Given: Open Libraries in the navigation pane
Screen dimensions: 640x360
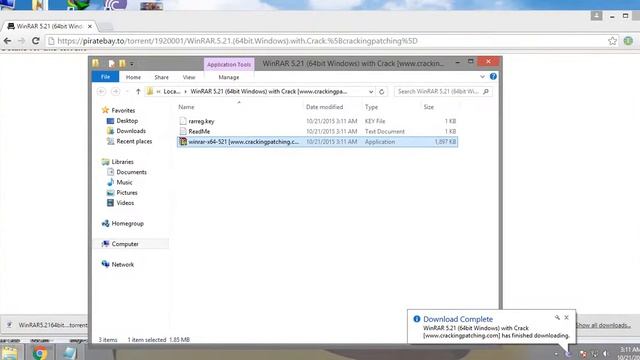Looking at the screenshot, I should click(x=122, y=162).
